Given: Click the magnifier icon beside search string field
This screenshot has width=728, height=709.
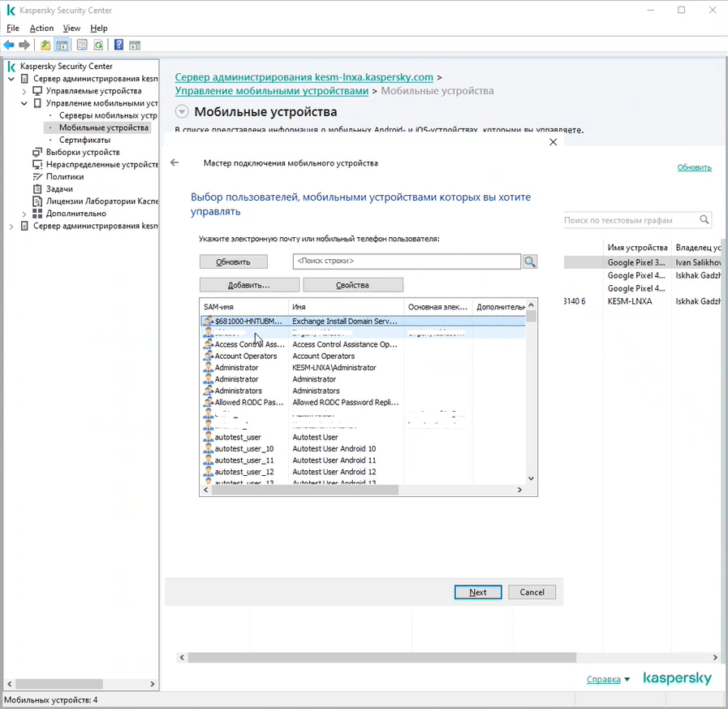Looking at the screenshot, I should (530, 262).
